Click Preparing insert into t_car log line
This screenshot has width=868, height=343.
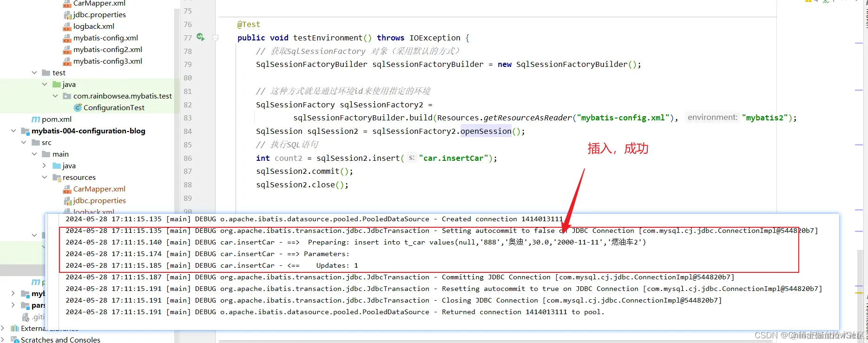coord(355,242)
